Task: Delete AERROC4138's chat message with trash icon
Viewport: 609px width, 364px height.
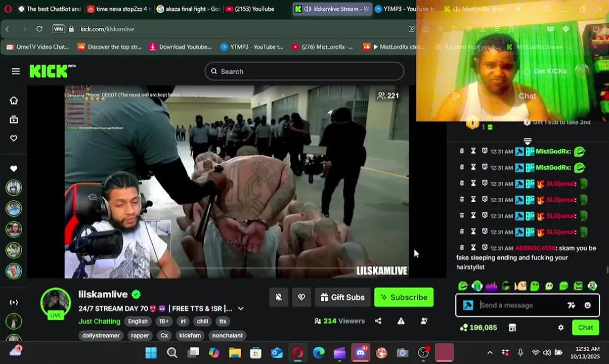Action: coord(462,248)
